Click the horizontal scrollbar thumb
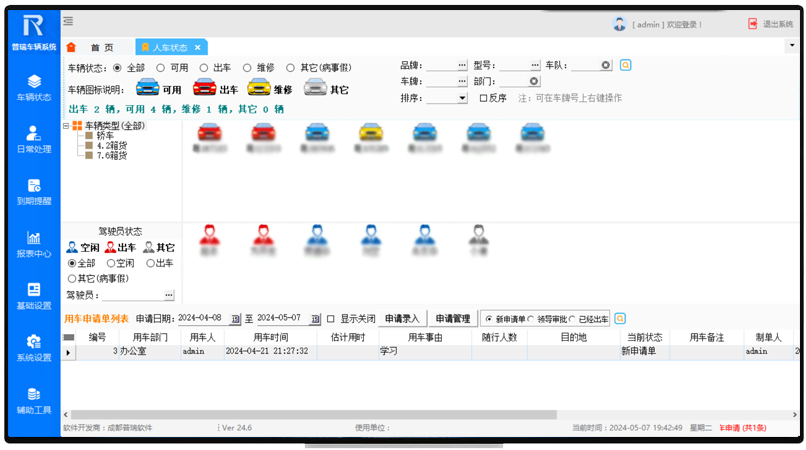Viewport: 806px width, 450px height. tap(314, 415)
